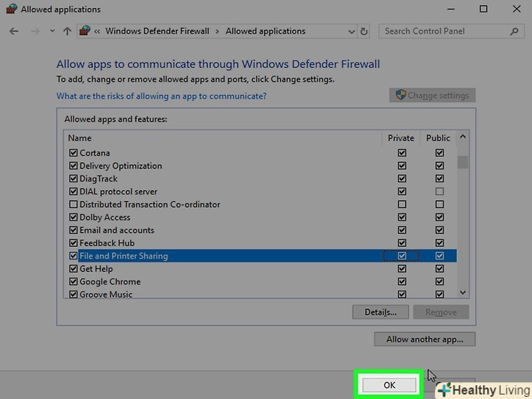Image resolution: width=532 pixels, height=399 pixels.
Task: Select Windows Defender Firewall breadcrumb
Action: [157, 31]
